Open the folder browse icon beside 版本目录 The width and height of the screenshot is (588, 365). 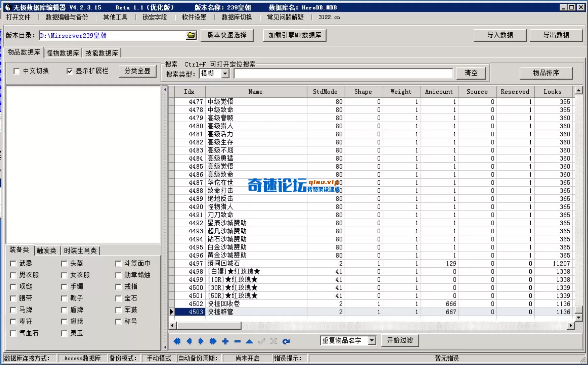pos(191,35)
